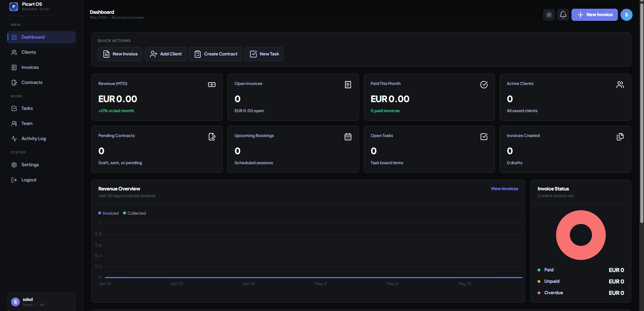
Task: Toggle the light theme sun icon
Action: click(549, 15)
